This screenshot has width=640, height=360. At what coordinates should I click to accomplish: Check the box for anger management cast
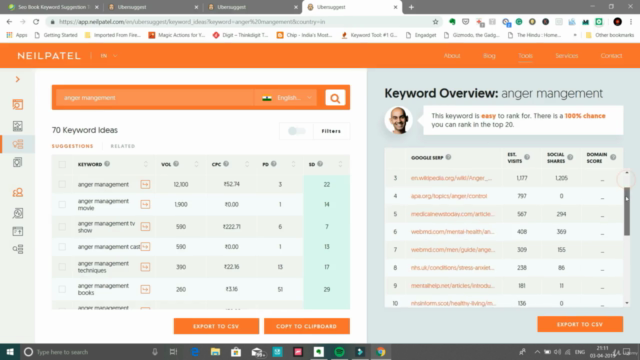click(62, 247)
